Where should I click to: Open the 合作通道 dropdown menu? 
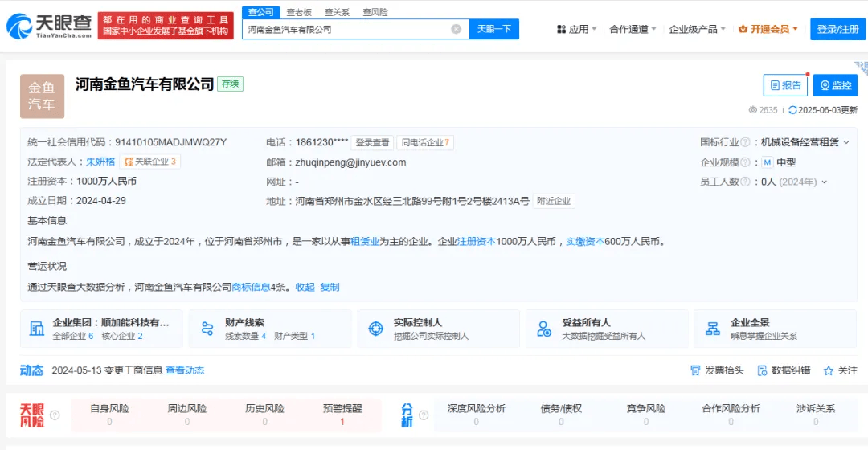pos(633,30)
